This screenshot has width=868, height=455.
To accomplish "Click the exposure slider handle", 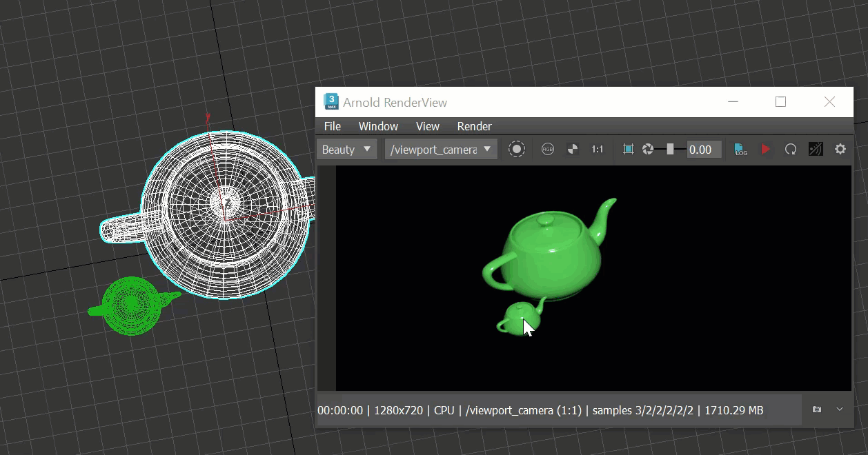I will 670,149.
